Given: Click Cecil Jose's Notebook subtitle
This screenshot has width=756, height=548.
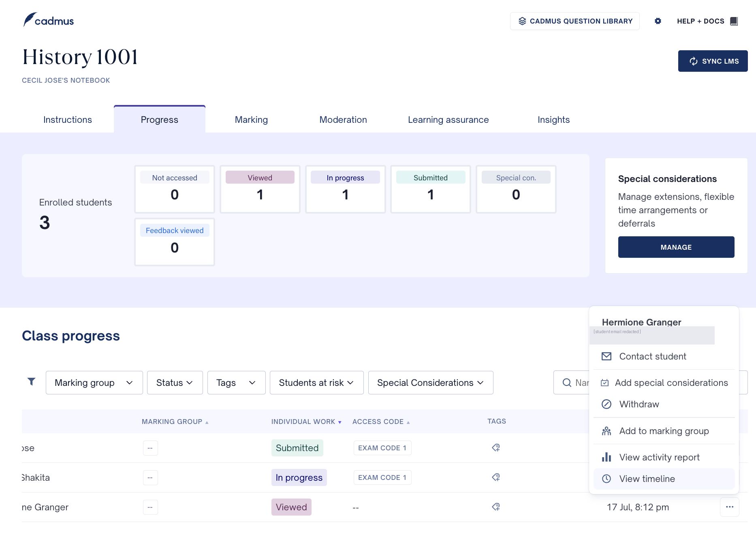Looking at the screenshot, I should 66,80.
